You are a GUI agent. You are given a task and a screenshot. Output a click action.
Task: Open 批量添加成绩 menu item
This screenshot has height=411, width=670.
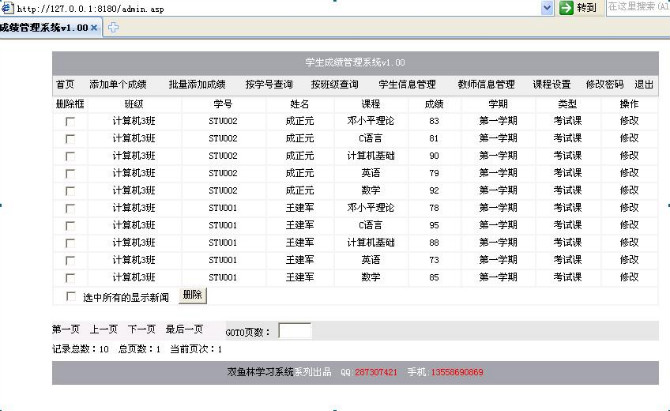pos(197,85)
